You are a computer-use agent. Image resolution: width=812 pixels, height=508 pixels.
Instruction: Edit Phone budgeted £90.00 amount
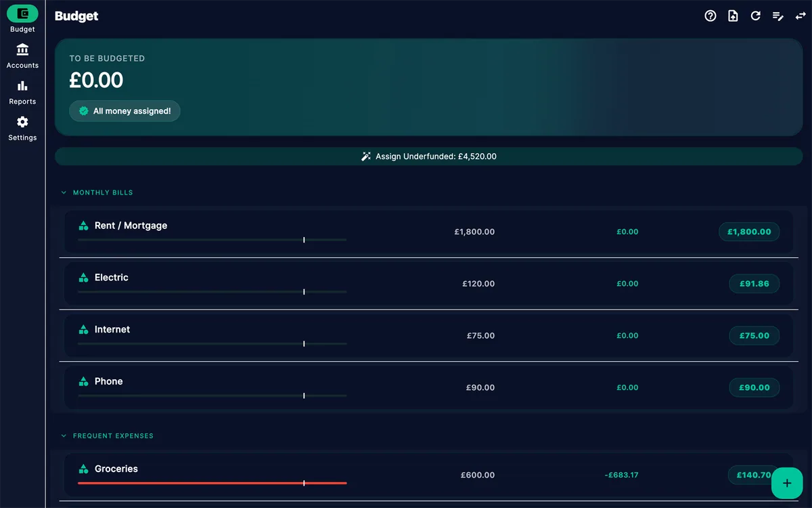[x=480, y=387]
